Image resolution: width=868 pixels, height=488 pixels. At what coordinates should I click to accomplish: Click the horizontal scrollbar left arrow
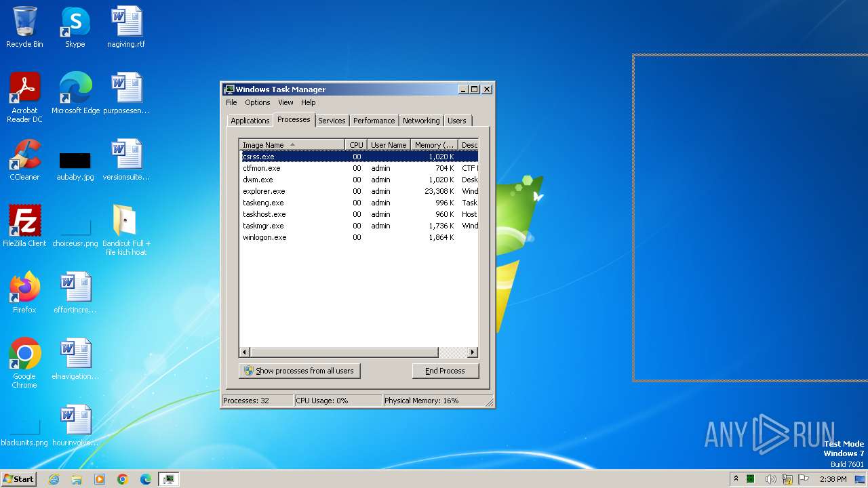pyautogui.click(x=245, y=352)
